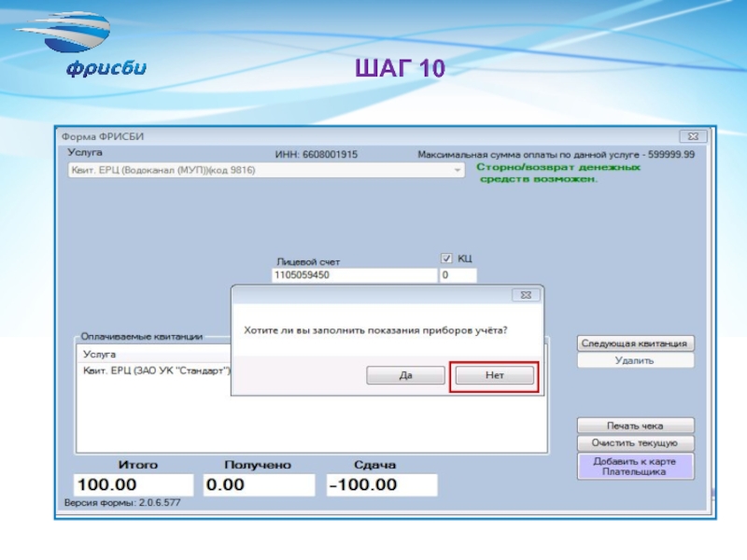The height and width of the screenshot is (560, 747).
Task: Close the meter readings question dialog
Action: [x=526, y=295]
